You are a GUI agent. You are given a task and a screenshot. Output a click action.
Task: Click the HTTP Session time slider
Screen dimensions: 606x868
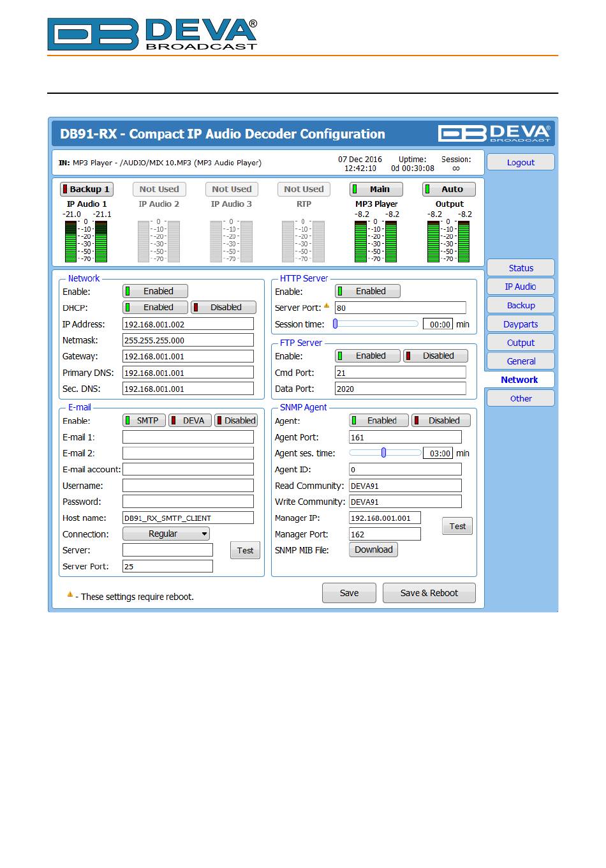point(376,324)
